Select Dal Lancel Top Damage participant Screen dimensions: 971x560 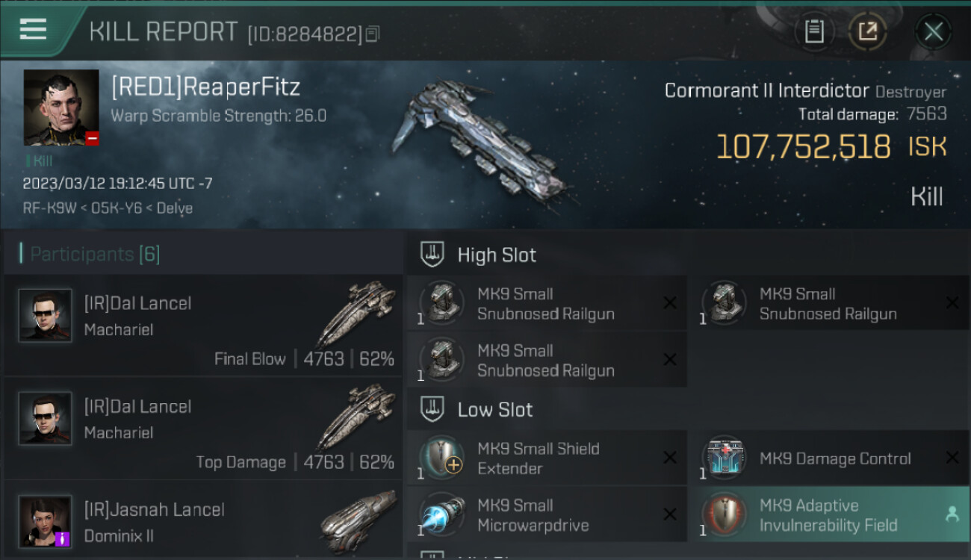click(x=202, y=429)
